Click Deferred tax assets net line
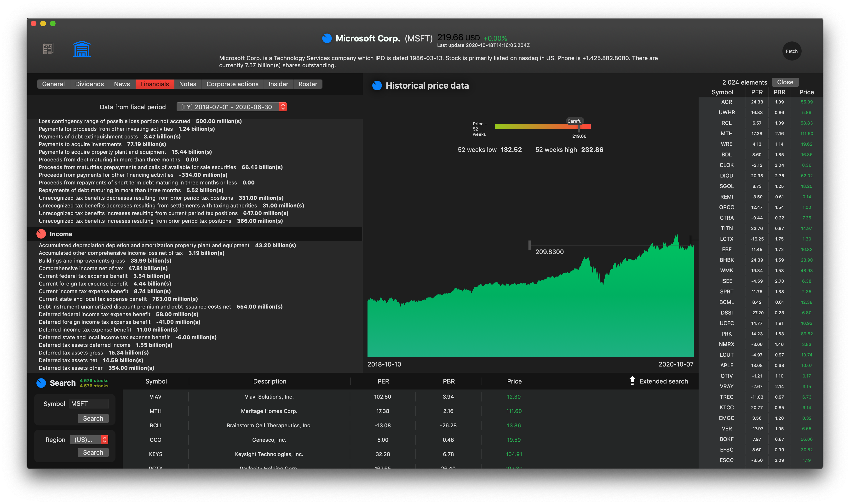The image size is (850, 504). point(91,360)
